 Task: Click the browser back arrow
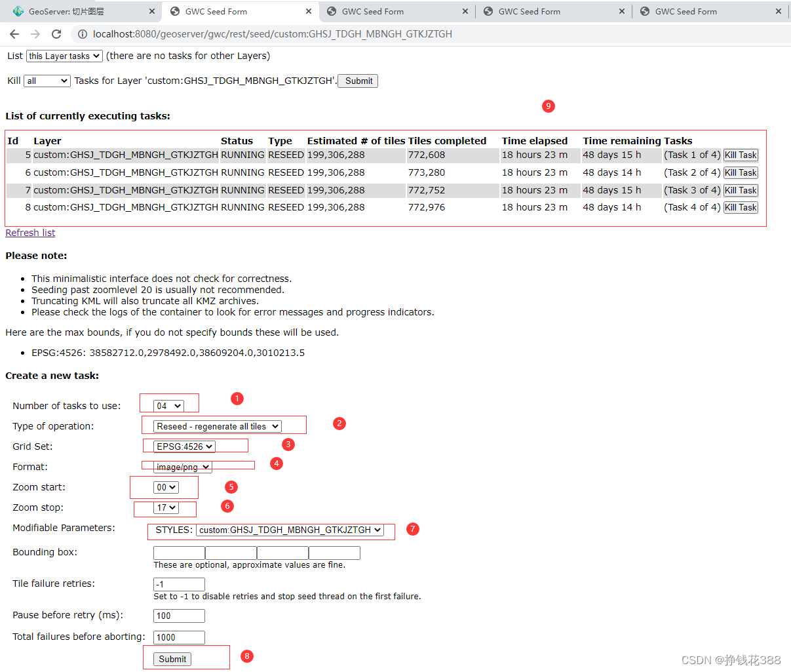tap(14, 34)
